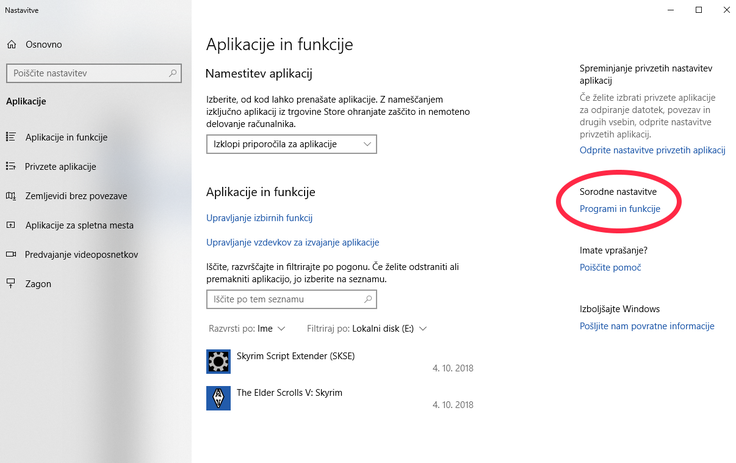
Task: Open the Upravljanje izbirnih funkcij link
Action: point(259,218)
